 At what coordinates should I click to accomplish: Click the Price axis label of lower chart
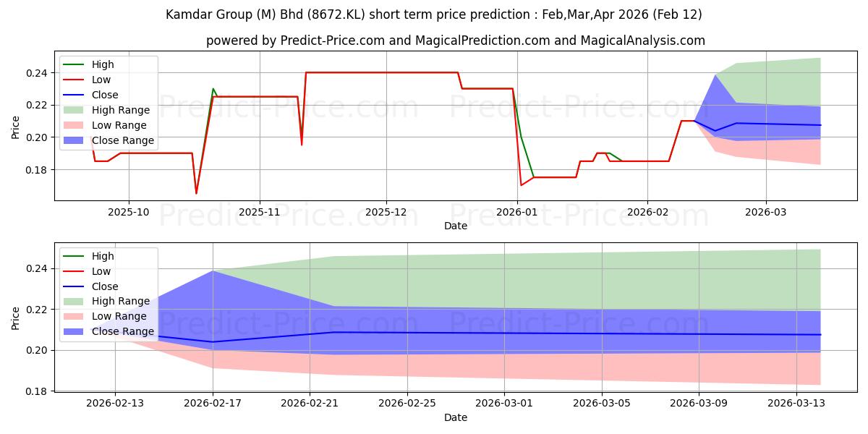click(16, 319)
